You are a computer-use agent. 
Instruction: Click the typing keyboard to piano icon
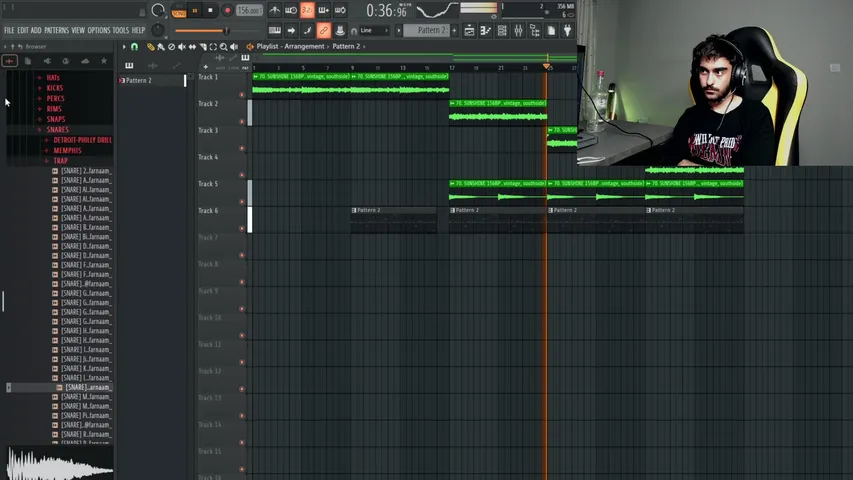click(x=275, y=31)
